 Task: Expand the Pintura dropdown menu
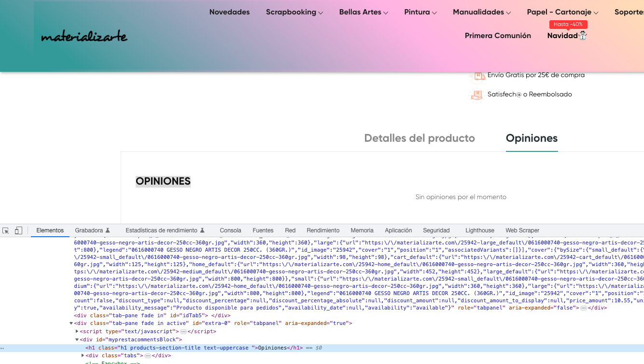420,12
